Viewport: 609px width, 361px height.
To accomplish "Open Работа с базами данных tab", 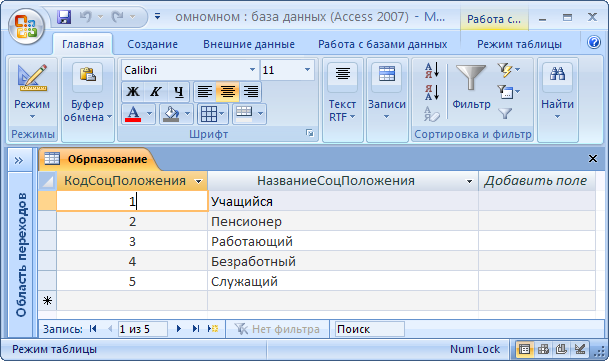I will [383, 44].
